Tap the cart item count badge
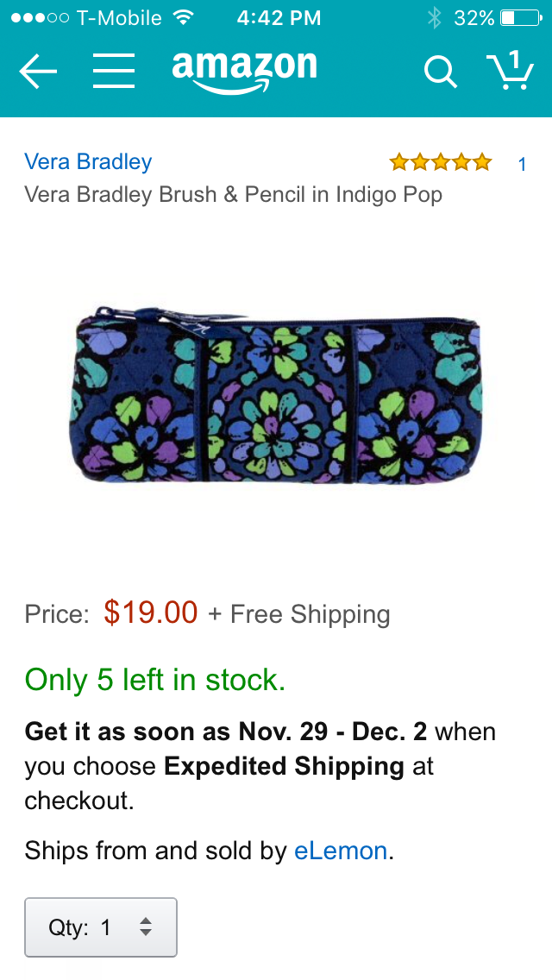Screen dimensions: 552x980 514,60
